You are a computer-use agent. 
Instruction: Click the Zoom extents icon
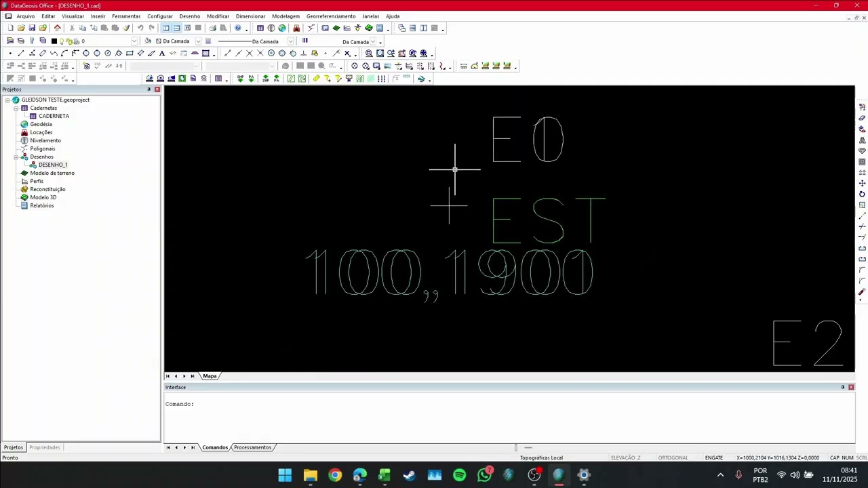(x=380, y=54)
